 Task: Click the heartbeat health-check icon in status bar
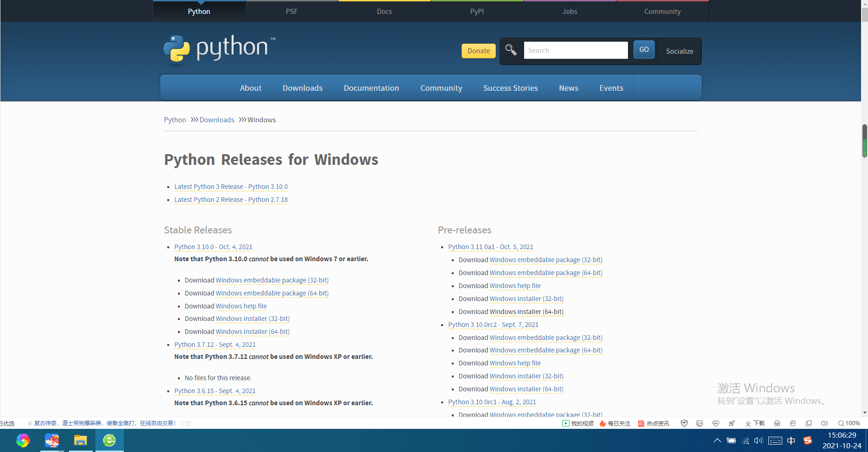pos(716,423)
